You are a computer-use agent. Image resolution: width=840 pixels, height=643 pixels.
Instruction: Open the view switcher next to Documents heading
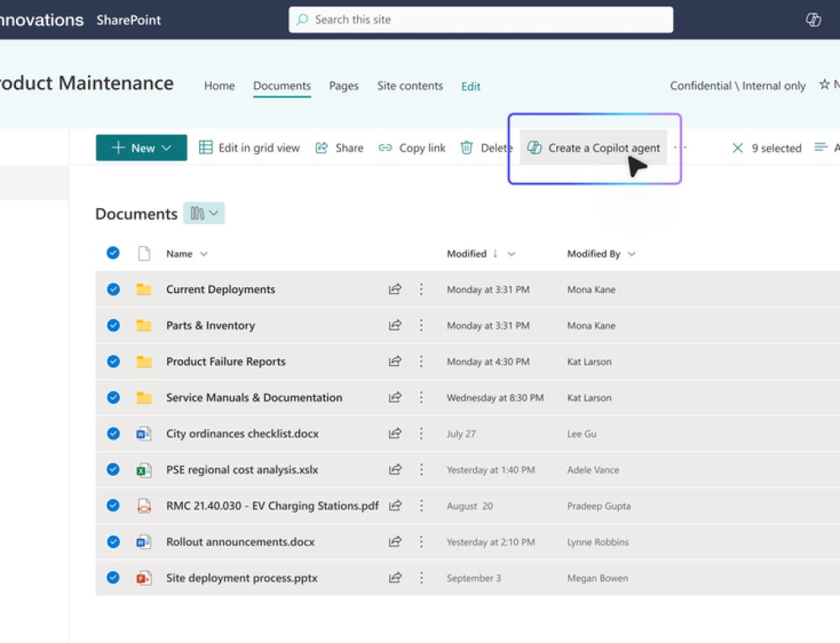pos(203,213)
